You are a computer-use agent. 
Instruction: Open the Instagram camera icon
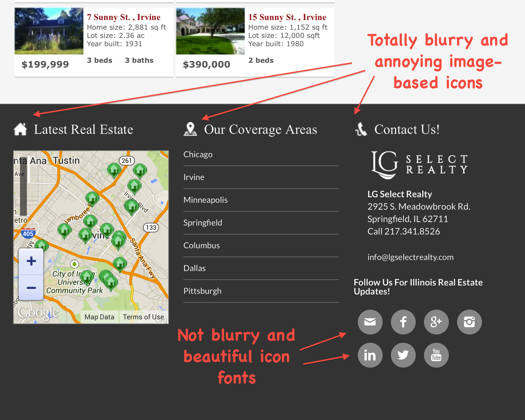(469, 322)
